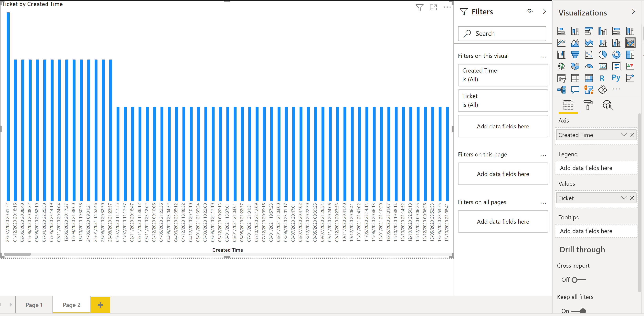Select the gauge visualization icon

[589, 66]
